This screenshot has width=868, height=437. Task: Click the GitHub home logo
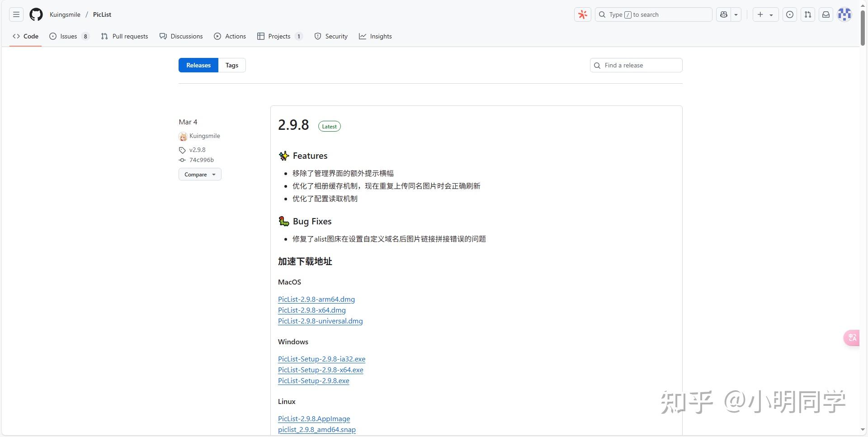pyautogui.click(x=36, y=14)
